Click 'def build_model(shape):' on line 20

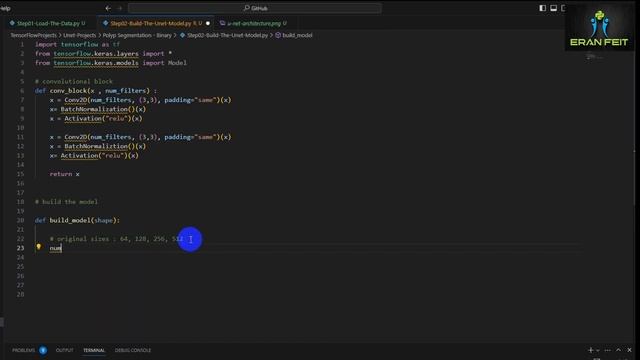coord(78,220)
